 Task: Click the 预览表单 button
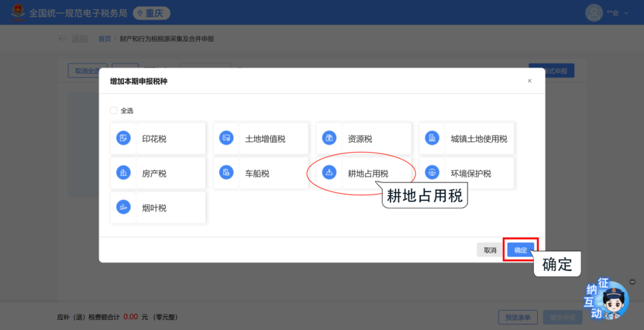point(518,317)
